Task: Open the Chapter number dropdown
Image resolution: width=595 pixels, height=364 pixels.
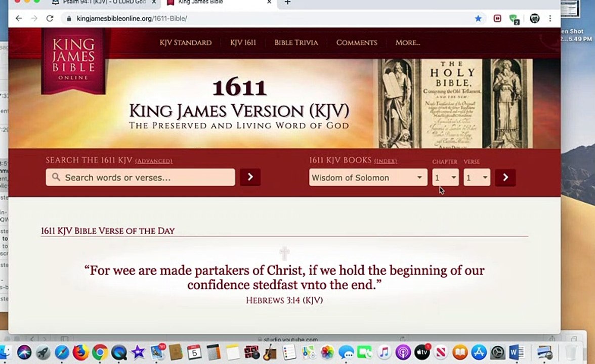Action: [x=445, y=177]
